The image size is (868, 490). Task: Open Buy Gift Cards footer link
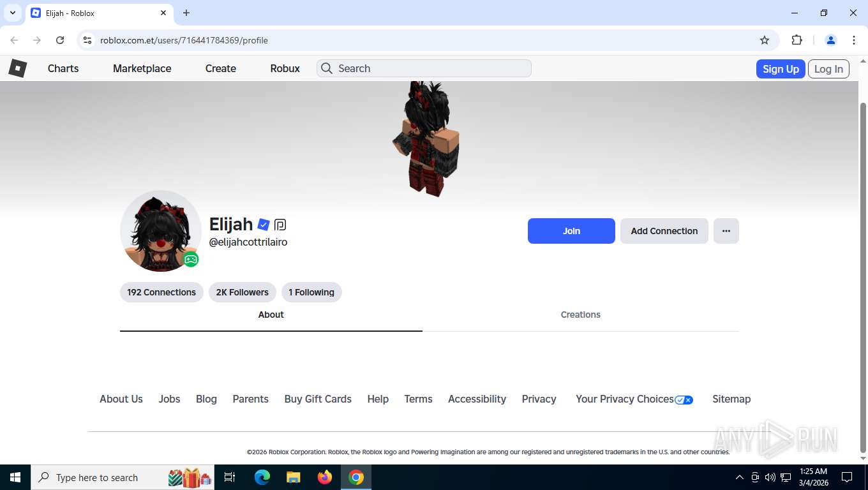tap(318, 399)
